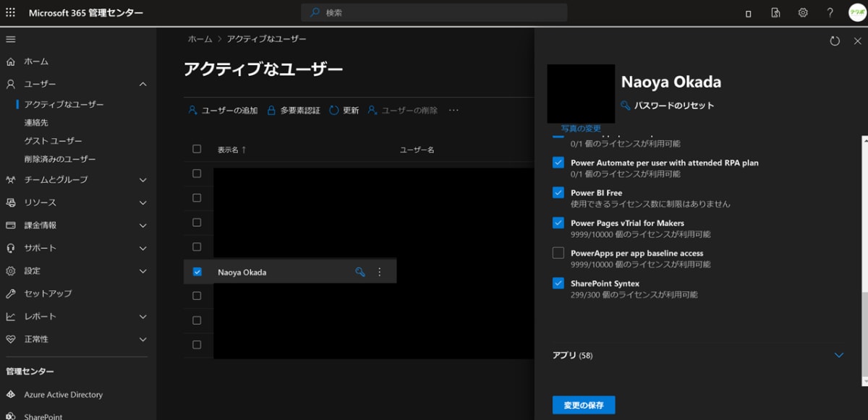Refresh the user details panel
The image size is (868, 420).
(835, 41)
